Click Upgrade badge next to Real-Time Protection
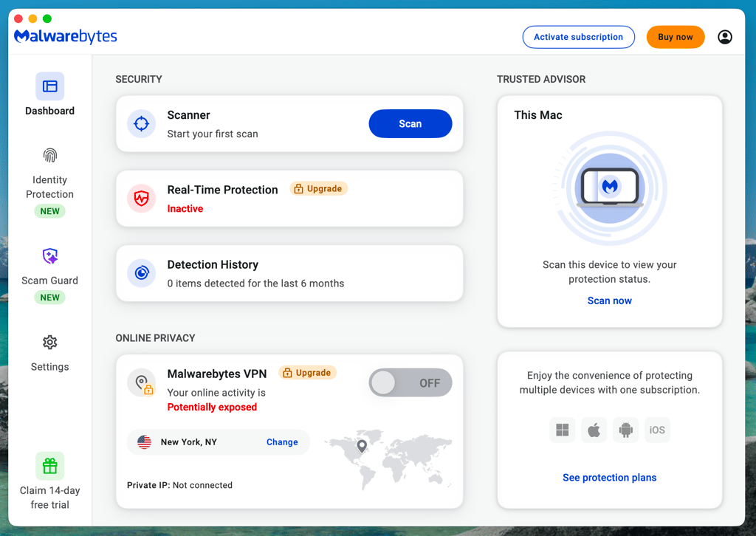Viewport: 756px width, 536px height. [x=318, y=188]
